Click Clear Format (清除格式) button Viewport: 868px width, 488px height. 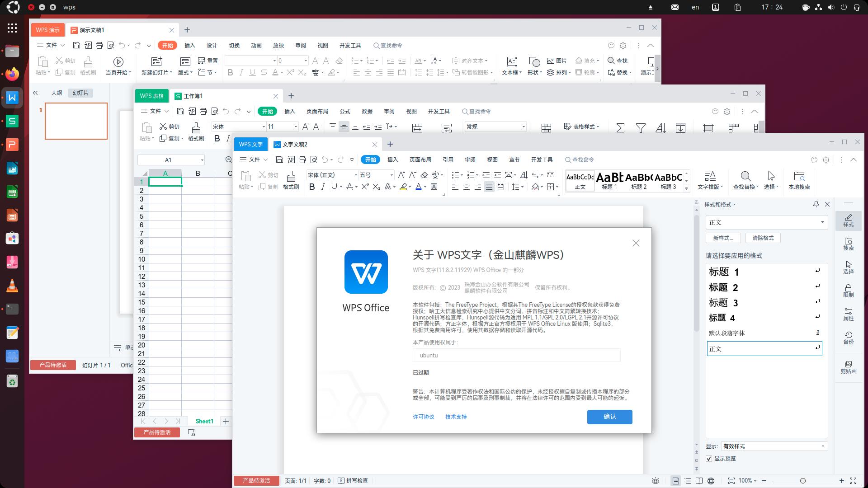point(763,238)
